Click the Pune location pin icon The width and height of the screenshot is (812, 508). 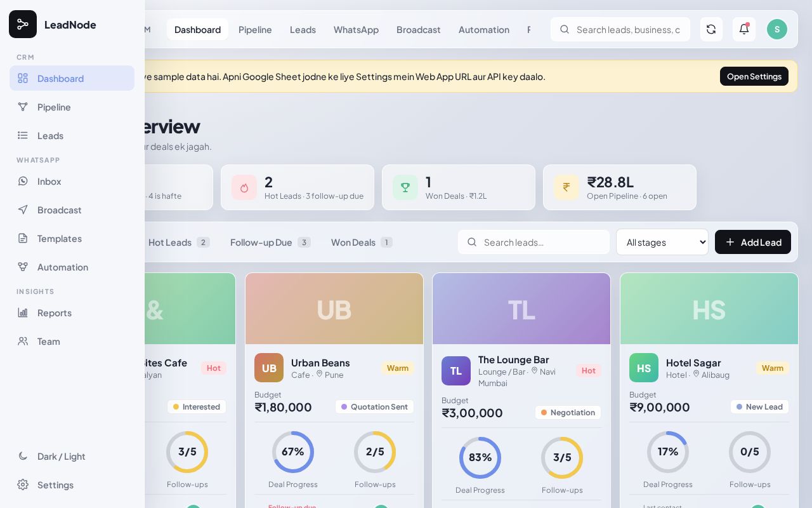[319, 374]
